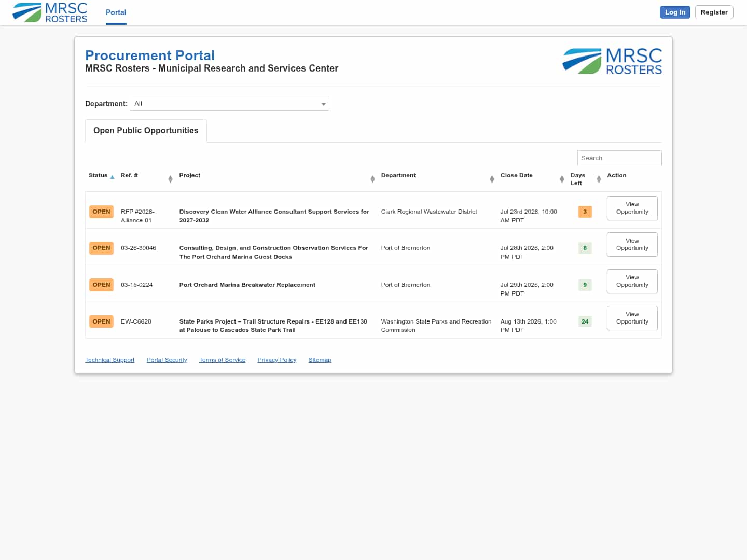Click the opportunities Search field
Screen dimensions: 747x560
tap(619, 158)
